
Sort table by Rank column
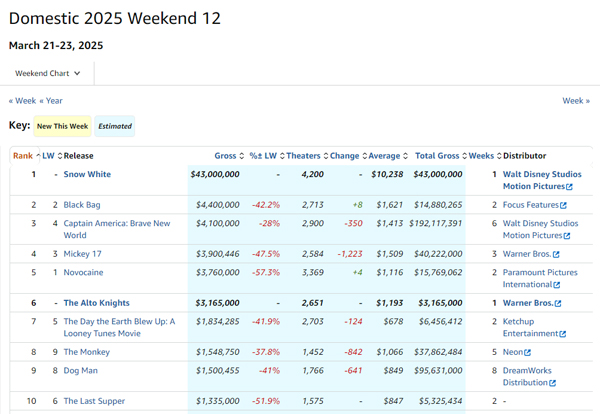click(26, 156)
